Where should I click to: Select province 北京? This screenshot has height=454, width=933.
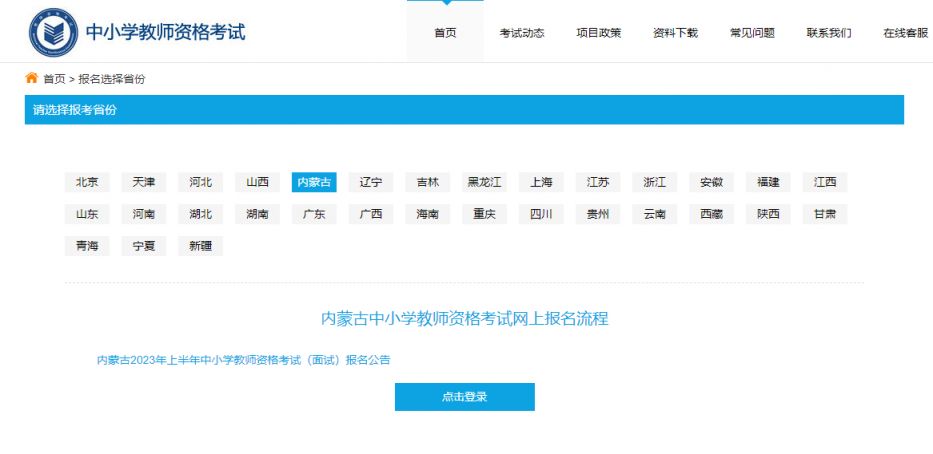pos(87,182)
